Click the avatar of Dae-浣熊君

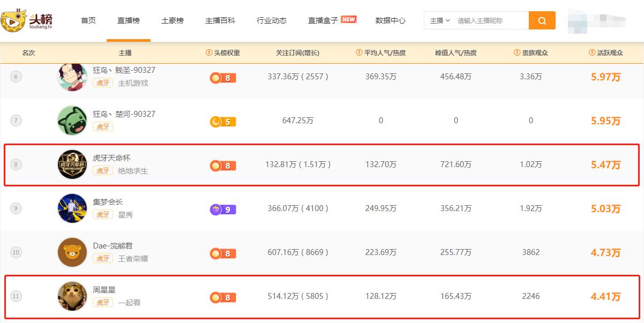(71, 252)
